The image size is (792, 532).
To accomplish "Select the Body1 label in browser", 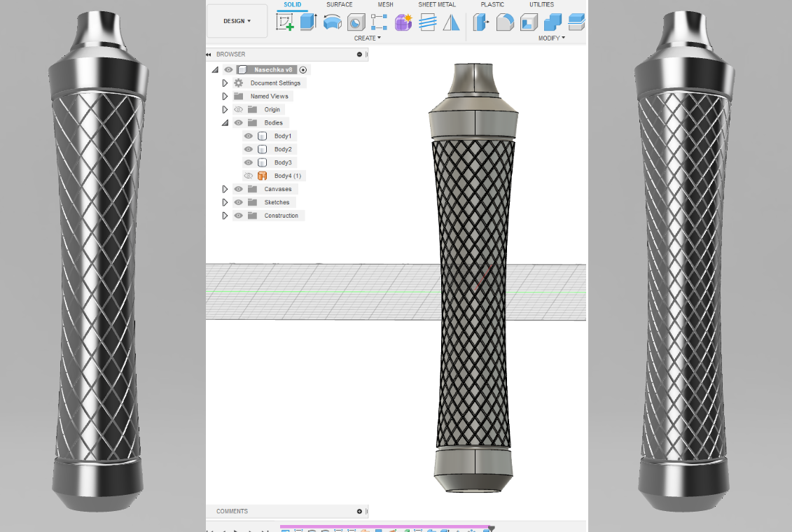I will coord(283,136).
